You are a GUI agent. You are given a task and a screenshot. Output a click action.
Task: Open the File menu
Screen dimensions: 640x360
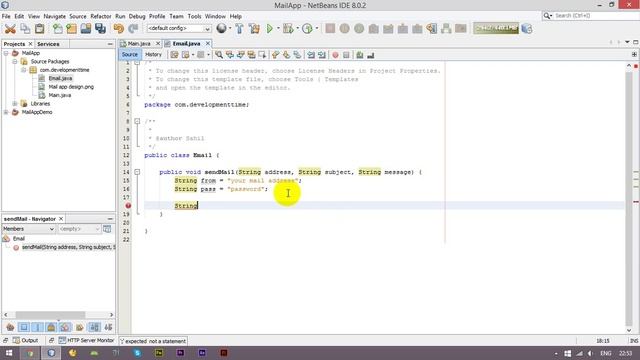point(6,16)
